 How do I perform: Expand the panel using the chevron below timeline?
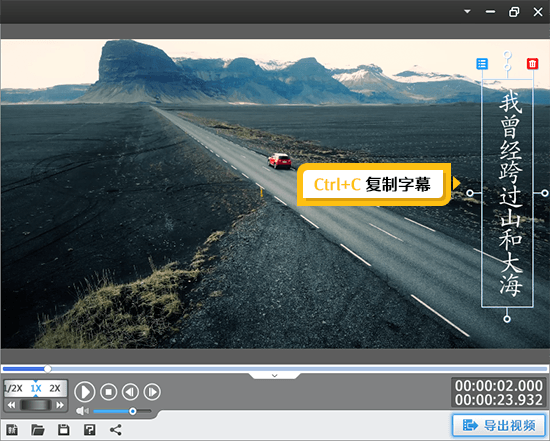[275, 376]
